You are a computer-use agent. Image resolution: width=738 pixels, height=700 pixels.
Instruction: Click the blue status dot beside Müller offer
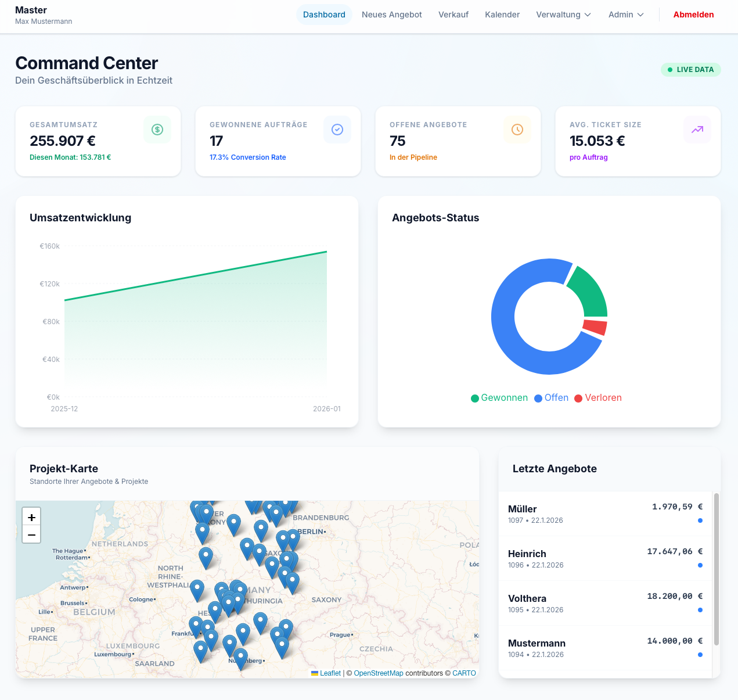(700, 520)
